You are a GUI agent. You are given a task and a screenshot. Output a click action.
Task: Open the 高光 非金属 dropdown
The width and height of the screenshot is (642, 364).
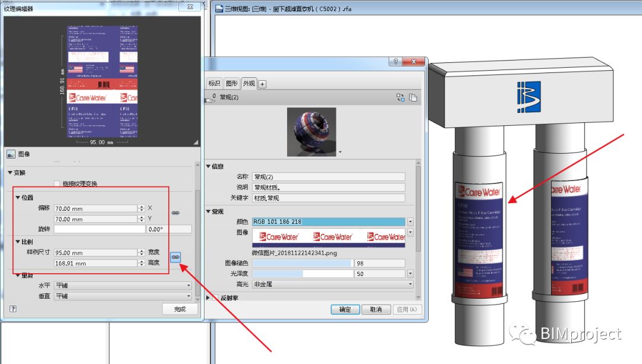pos(333,284)
